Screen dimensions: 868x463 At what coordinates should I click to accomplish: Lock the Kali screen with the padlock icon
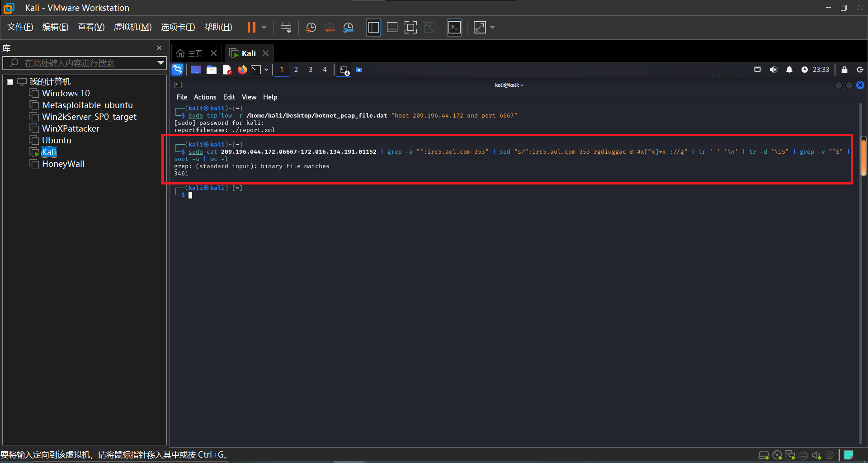[x=844, y=70]
